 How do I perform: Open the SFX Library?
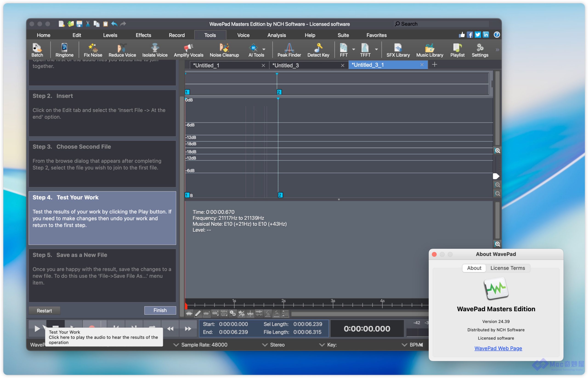coord(398,50)
